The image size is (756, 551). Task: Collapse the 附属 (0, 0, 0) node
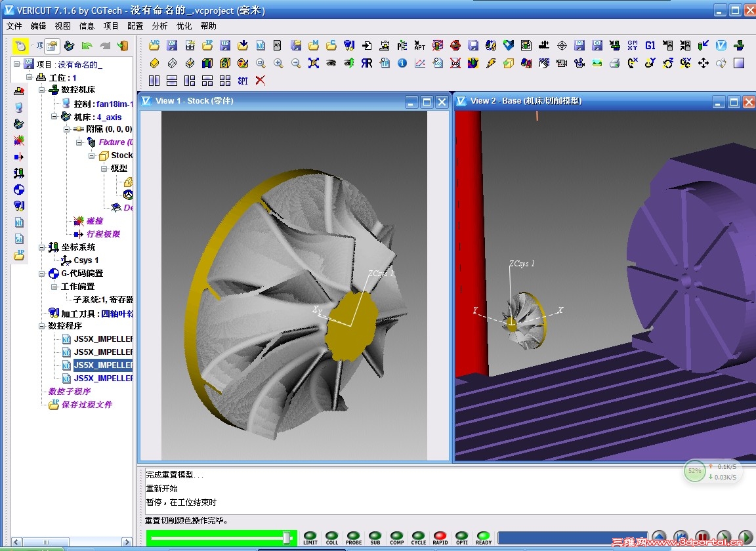pyautogui.click(x=67, y=129)
